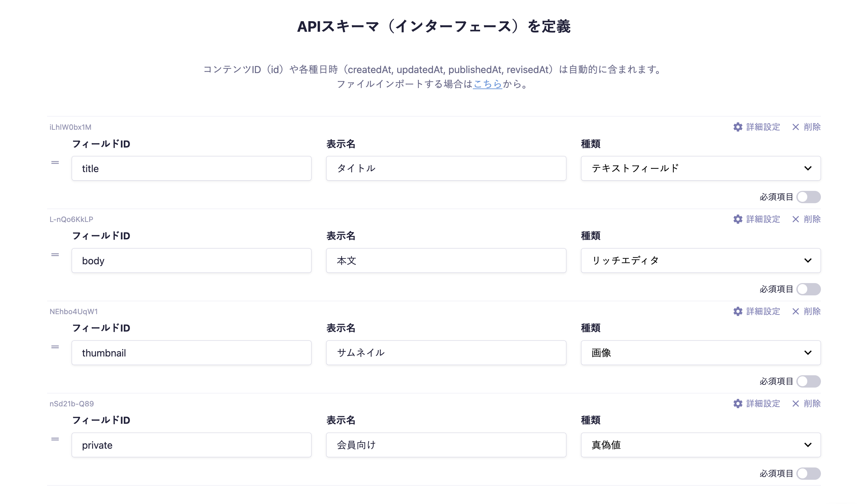Turn on required toggle for private field

coord(808,473)
